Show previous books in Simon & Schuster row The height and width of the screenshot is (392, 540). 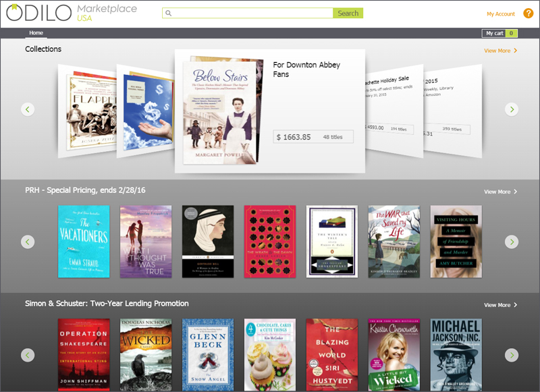tap(28, 355)
